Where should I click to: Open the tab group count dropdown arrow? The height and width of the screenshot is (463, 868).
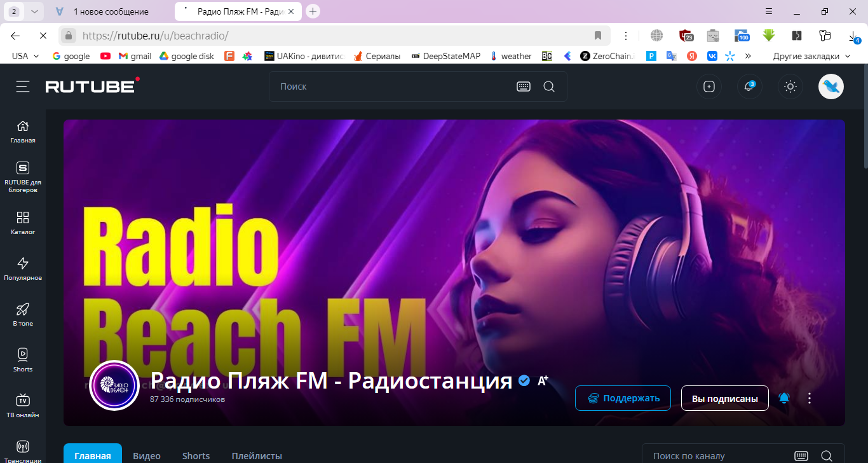(x=34, y=11)
